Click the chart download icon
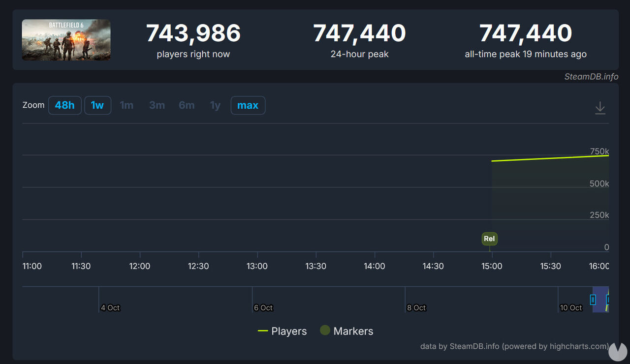This screenshot has width=630, height=364. point(600,108)
